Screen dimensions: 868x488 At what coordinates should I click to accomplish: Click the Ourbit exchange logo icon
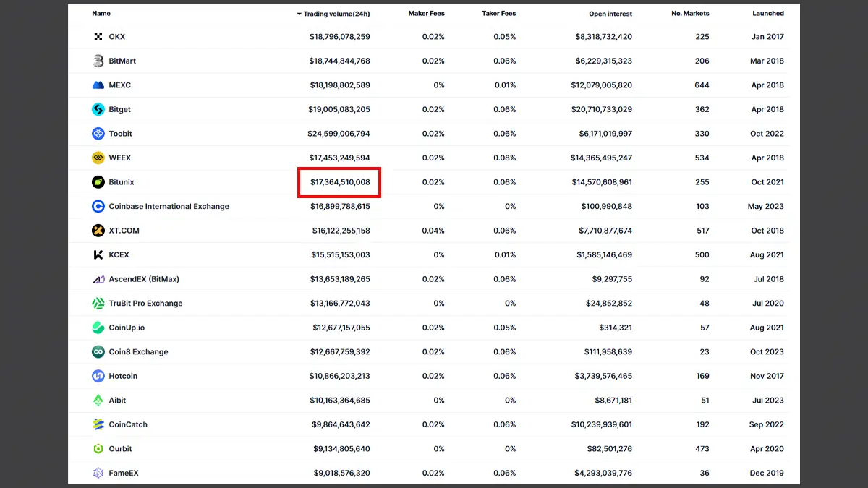[x=98, y=448]
